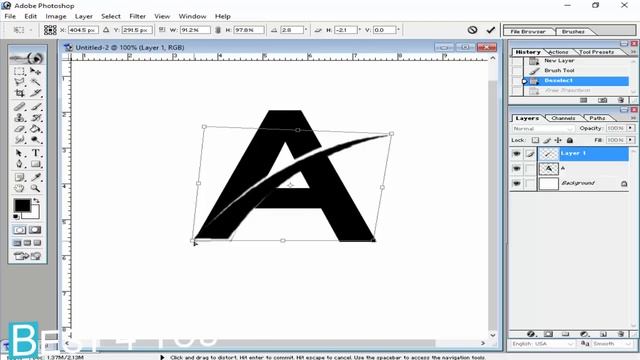Jump to ImageReady button
Viewport: 640px width, 360px height.
coord(27,256)
